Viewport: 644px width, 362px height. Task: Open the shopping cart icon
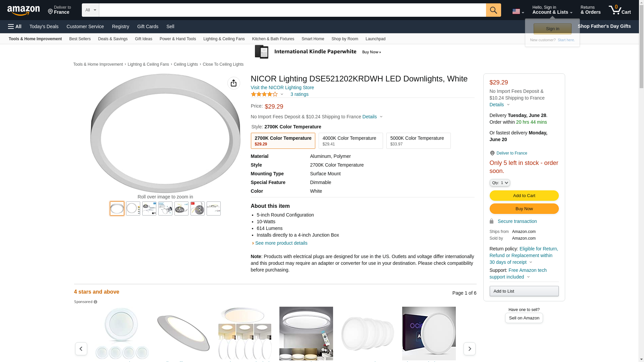click(x=619, y=10)
